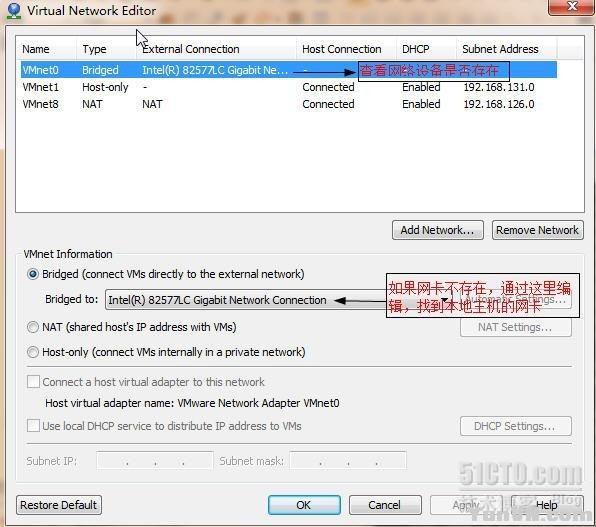Select the NAT radio button

(33, 327)
